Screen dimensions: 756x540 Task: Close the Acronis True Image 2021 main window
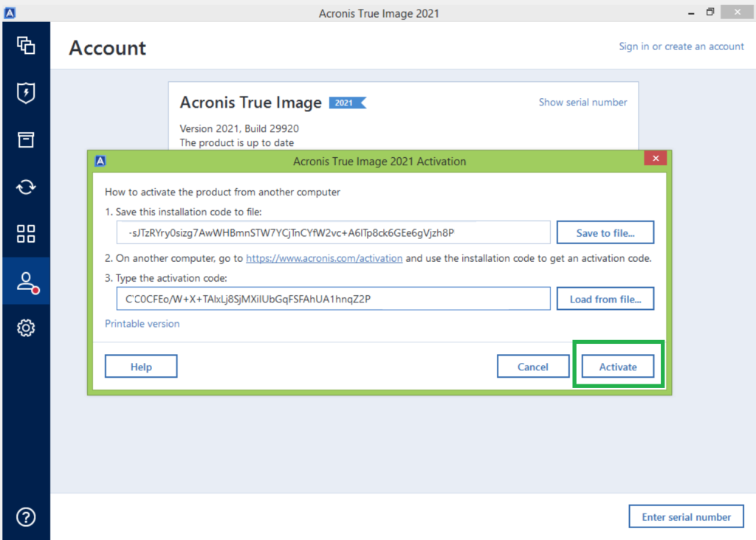738,13
